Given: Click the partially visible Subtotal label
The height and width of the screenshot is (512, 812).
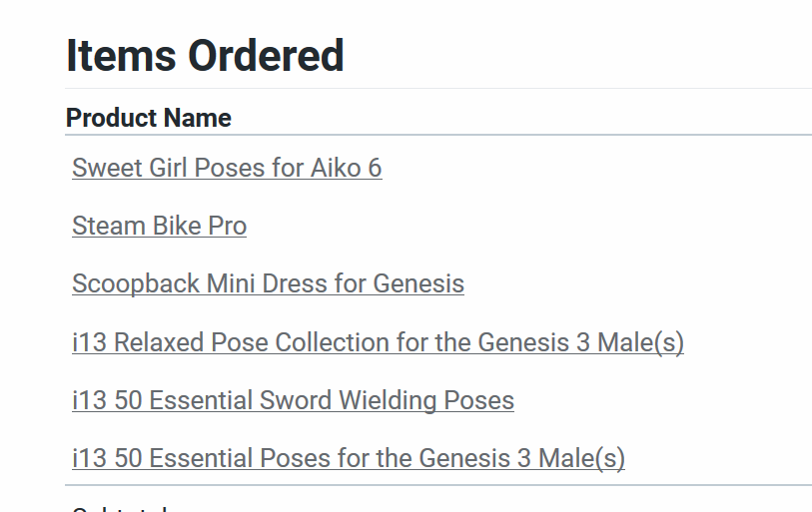Looking at the screenshot, I should tap(120, 508).
